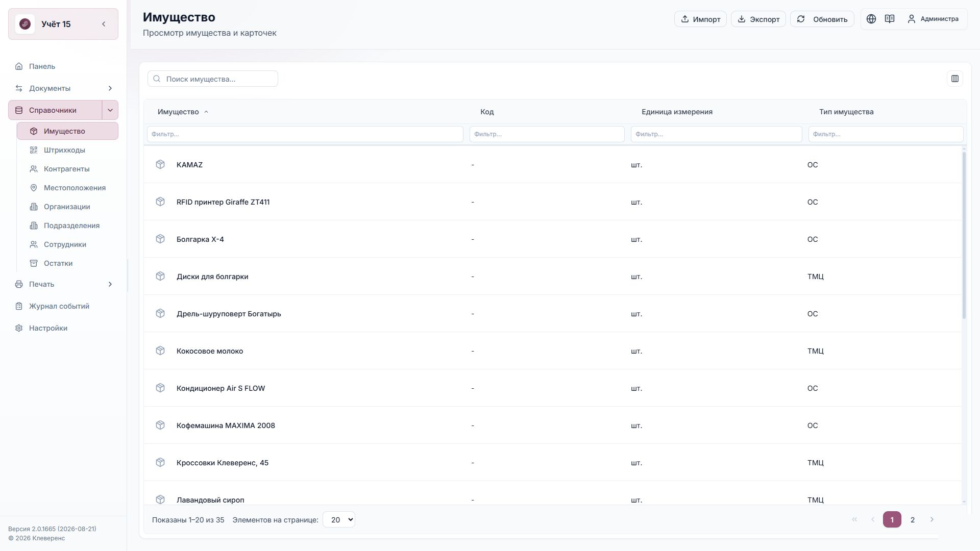Image resolution: width=980 pixels, height=551 pixels.
Task: Click the box icon beside Кондиционер Air S FLOW
Action: coord(160,388)
